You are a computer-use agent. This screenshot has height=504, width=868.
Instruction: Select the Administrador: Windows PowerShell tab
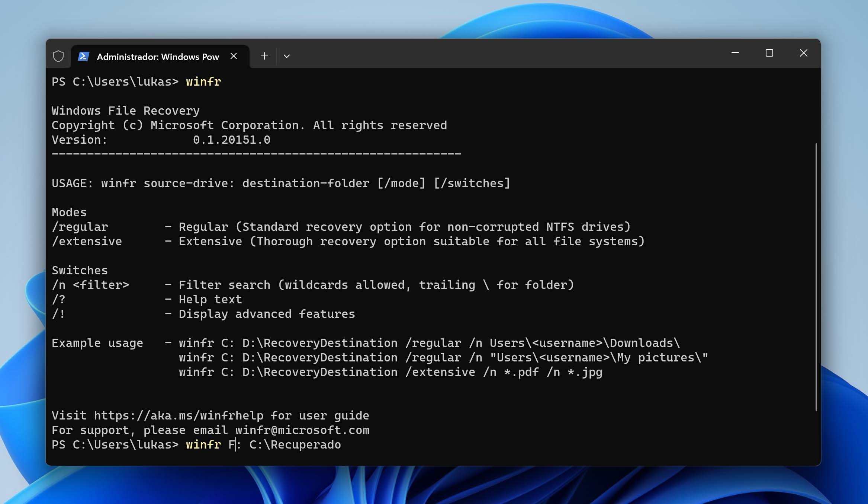tap(160, 57)
